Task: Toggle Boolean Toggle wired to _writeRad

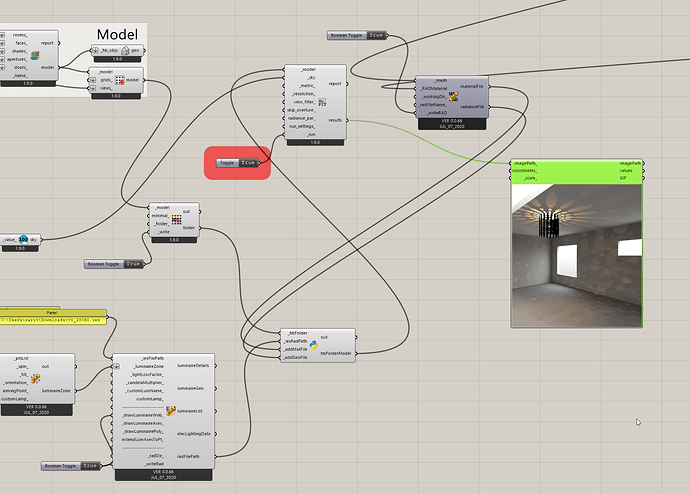Action: (90, 466)
